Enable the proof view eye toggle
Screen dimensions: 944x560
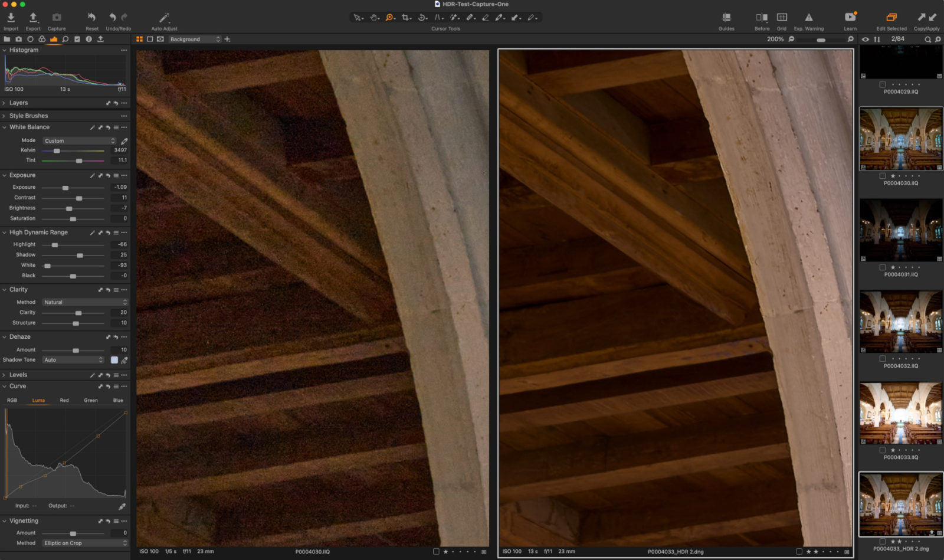coord(864,40)
